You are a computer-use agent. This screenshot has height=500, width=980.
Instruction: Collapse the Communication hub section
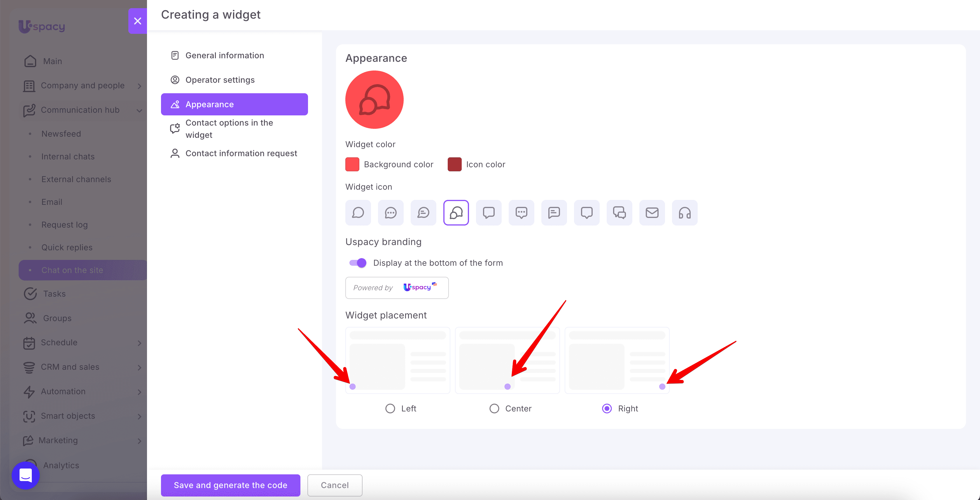click(140, 110)
